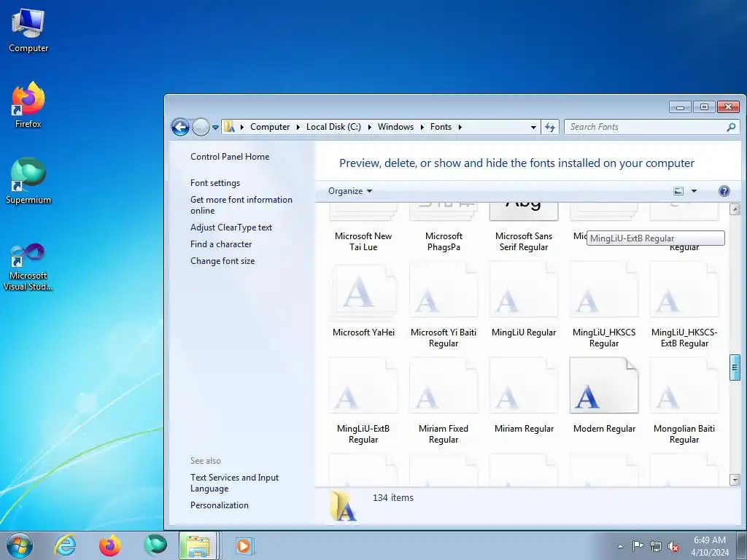Screen dimensions: 747x560
Task: Open Text Services and Input Language link
Action: [234, 483]
